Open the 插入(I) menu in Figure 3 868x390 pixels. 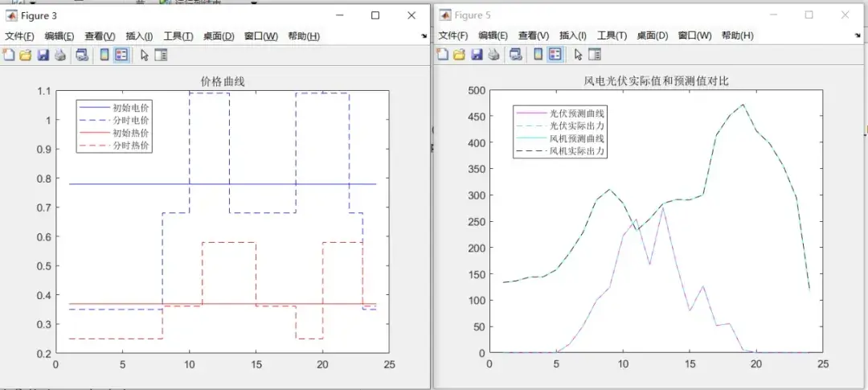pyautogui.click(x=140, y=36)
